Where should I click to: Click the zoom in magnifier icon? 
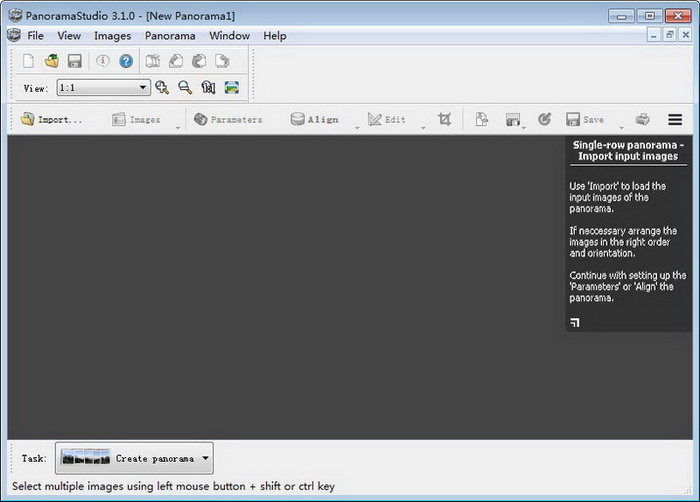pyautogui.click(x=162, y=88)
